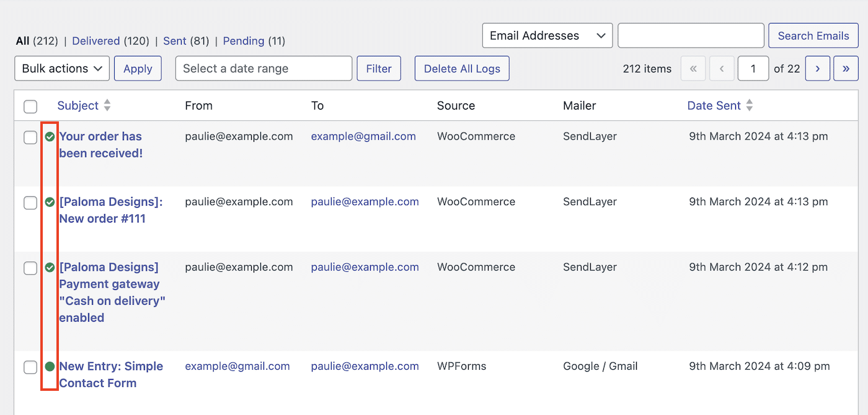The height and width of the screenshot is (415, 868).
Task: Click the green delivered checkmark beside "Your order has been received!"
Action: 50,137
